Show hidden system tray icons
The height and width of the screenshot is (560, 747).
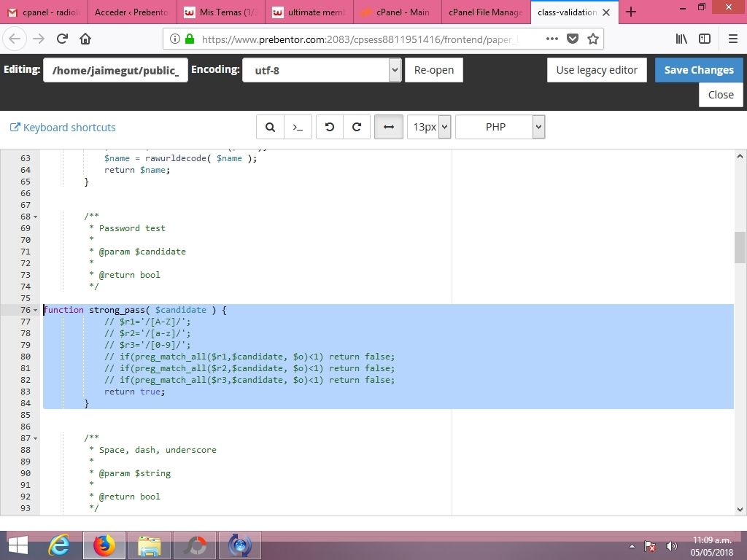click(x=632, y=546)
